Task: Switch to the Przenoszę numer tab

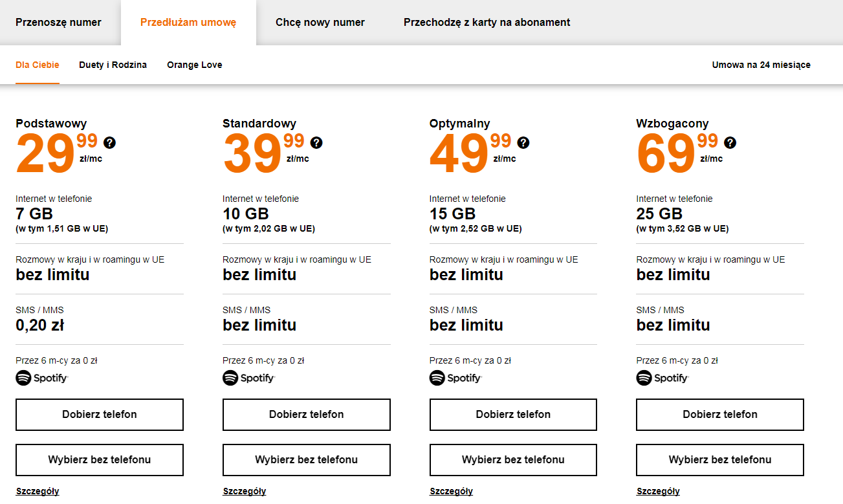Action: click(58, 23)
